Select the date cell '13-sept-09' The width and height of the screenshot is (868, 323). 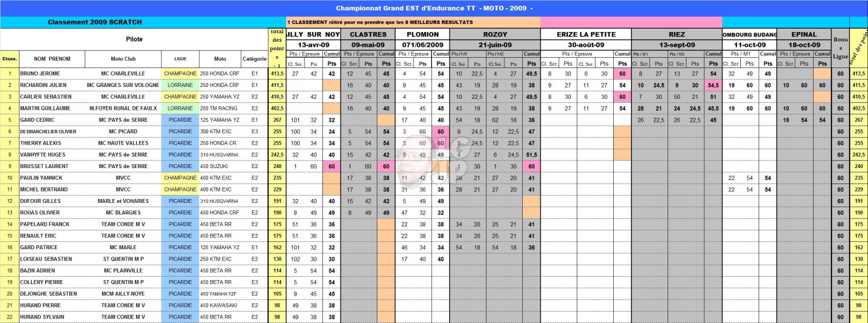[x=676, y=45]
